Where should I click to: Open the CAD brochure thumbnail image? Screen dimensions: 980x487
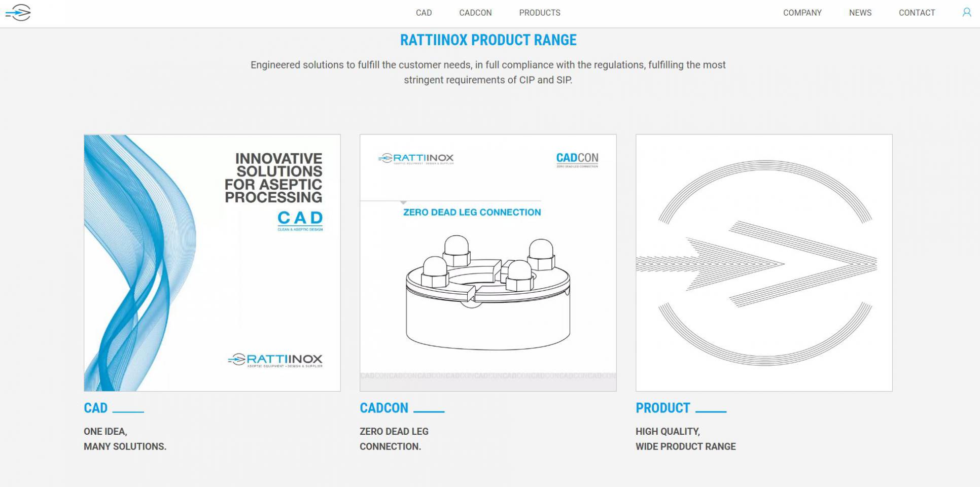(x=212, y=263)
